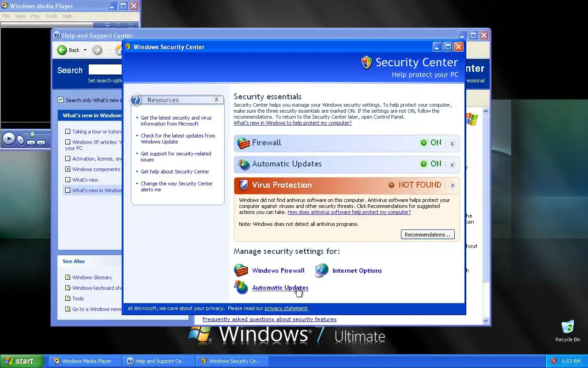This screenshot has width=588, height=368.
Task: Click Next track in Windows Media Player
Action: click(41, 143)
